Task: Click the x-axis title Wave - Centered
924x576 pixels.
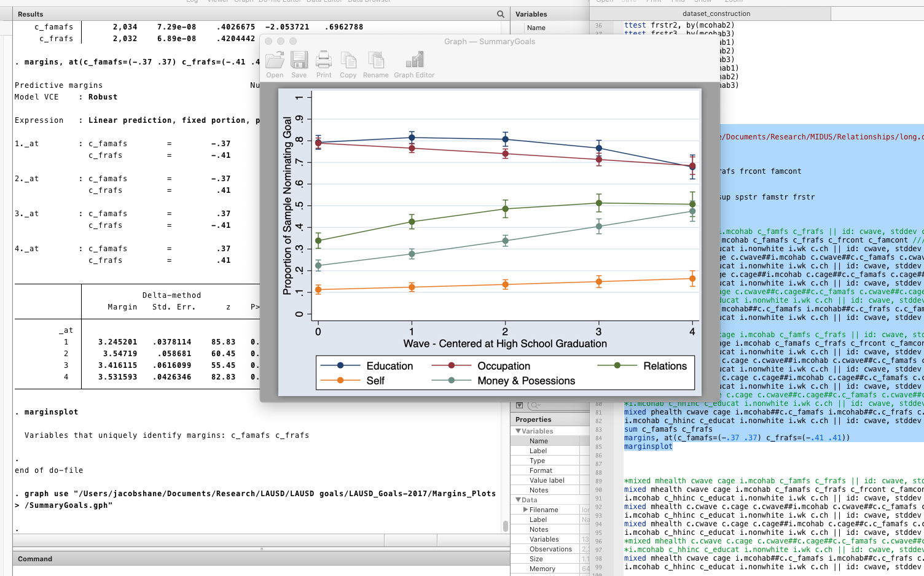Action: (505, 344)
